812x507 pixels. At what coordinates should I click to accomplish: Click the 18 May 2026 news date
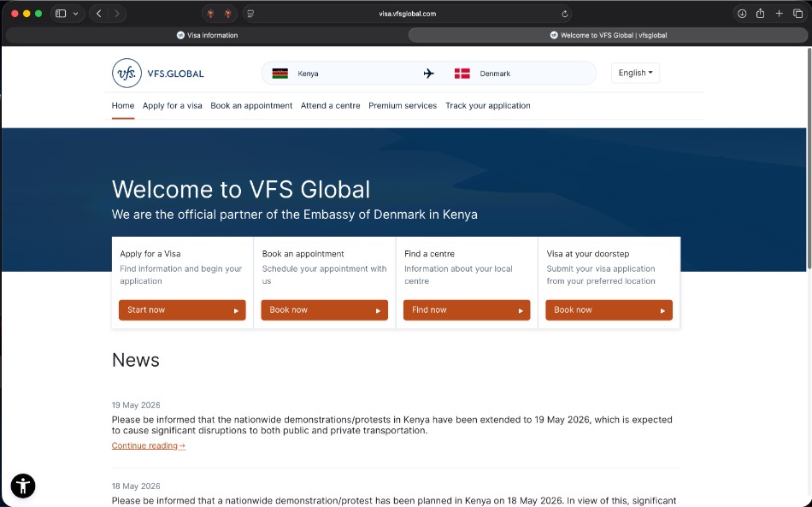[136, 486]
